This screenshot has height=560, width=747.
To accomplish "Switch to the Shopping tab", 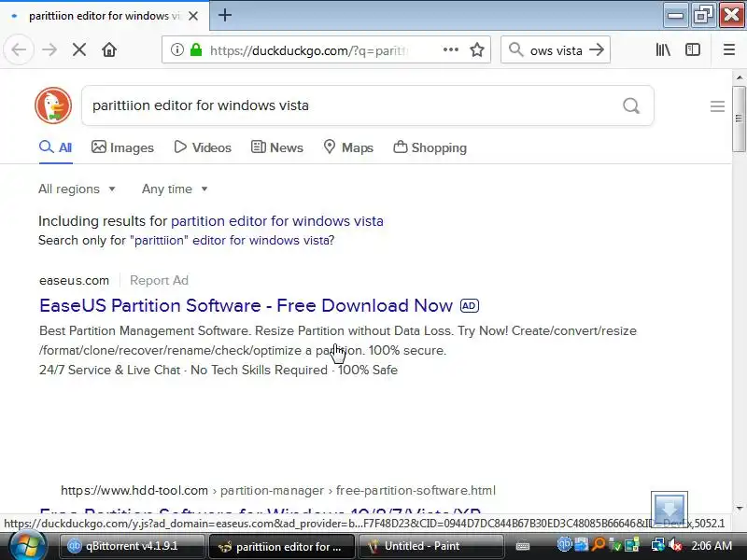I will point(430,147).
